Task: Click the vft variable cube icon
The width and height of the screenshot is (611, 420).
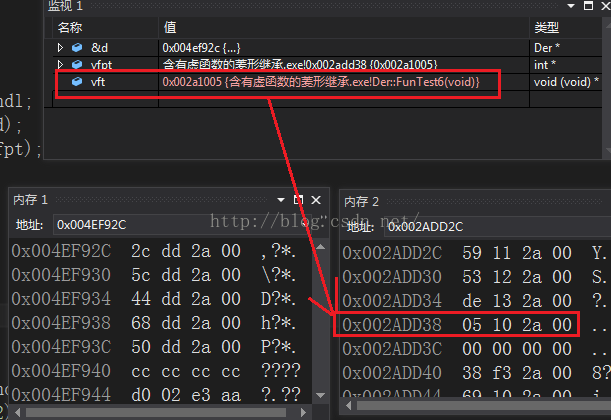Action: click(x=77, y=81)
